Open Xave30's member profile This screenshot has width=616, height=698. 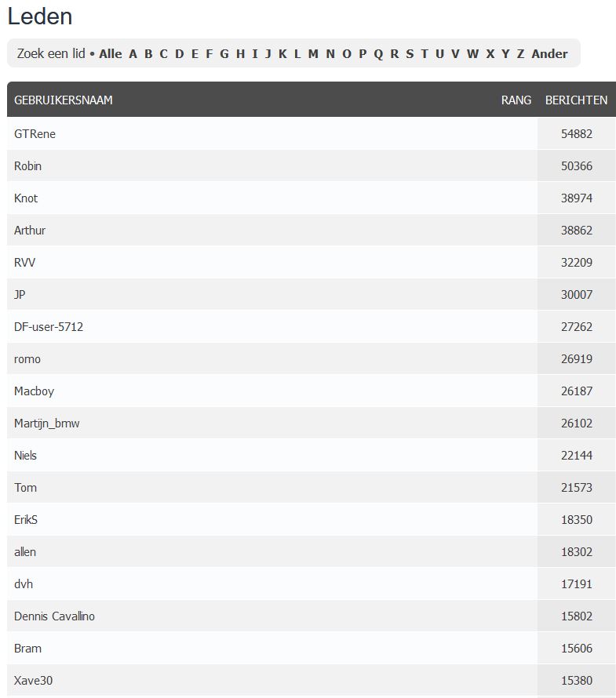tap(34, 681)
